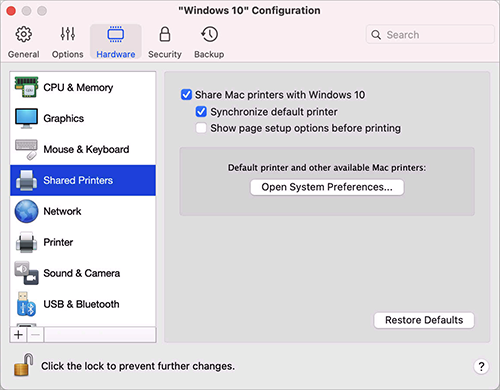Click Open System Preferences button
Image resolution: width=500 pixels, height=390 pixels.
(327, 187)
